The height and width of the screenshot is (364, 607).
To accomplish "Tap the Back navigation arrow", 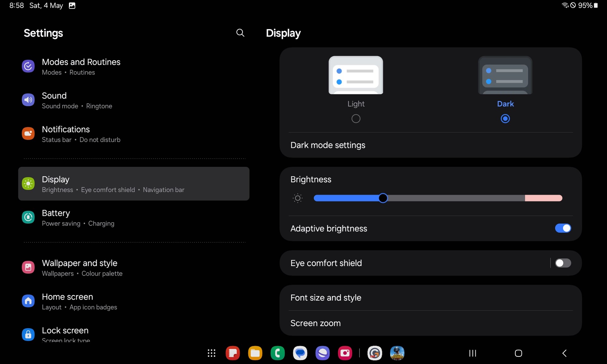I will (x=564, y=353).
